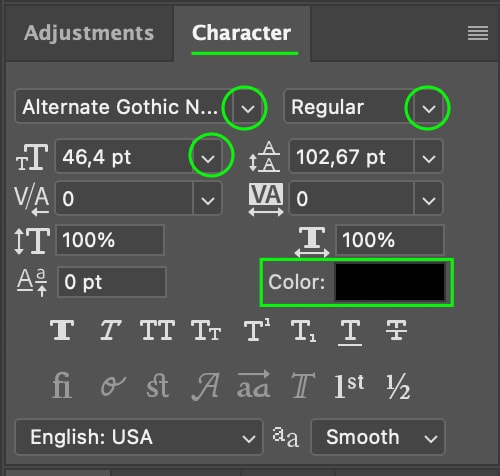Open the black text Color swatch
Viewport: 500px width, 476px height.
point(390,282)
